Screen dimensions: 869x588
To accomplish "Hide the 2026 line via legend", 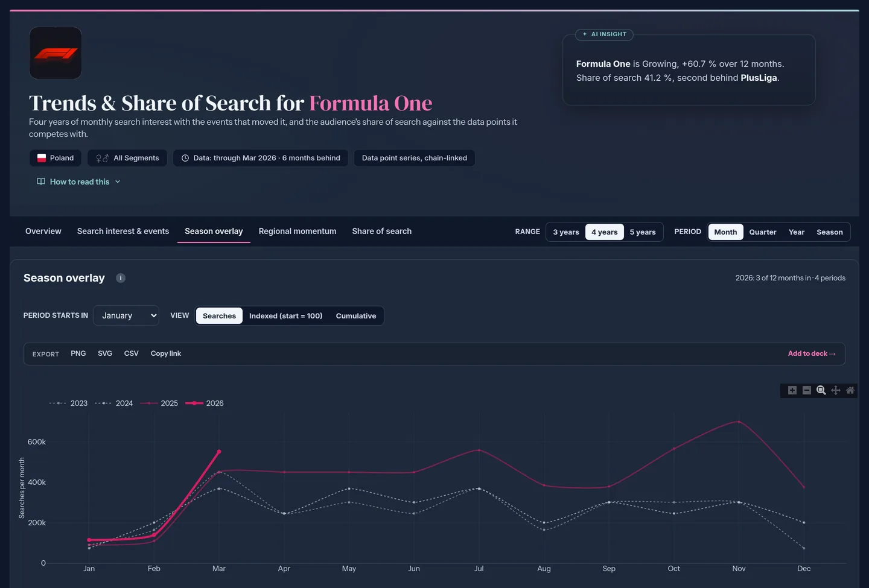I will click(204, 403).
